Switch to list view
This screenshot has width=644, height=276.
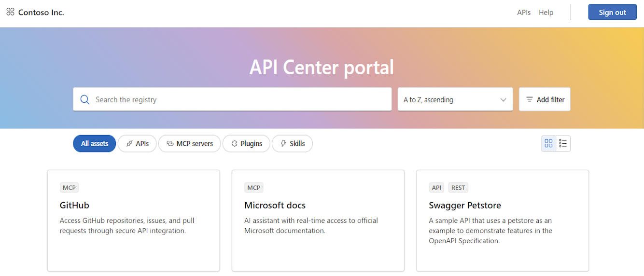(x=563, y=143)
